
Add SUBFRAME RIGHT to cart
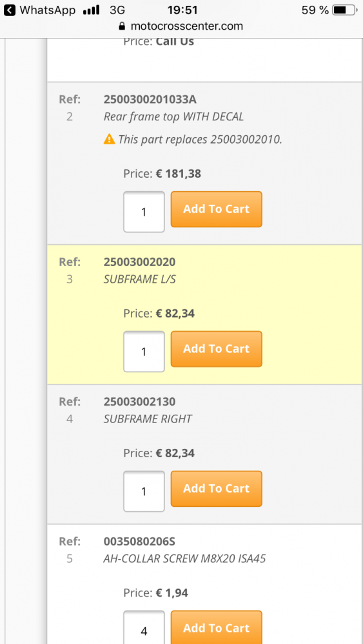point(216,488)
